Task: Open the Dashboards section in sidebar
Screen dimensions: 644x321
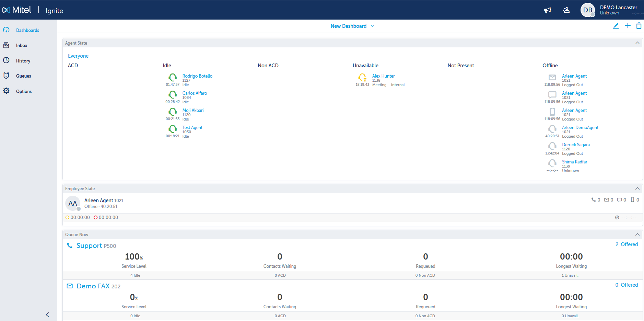Action: pyautogui.click(x=27, y=30)
